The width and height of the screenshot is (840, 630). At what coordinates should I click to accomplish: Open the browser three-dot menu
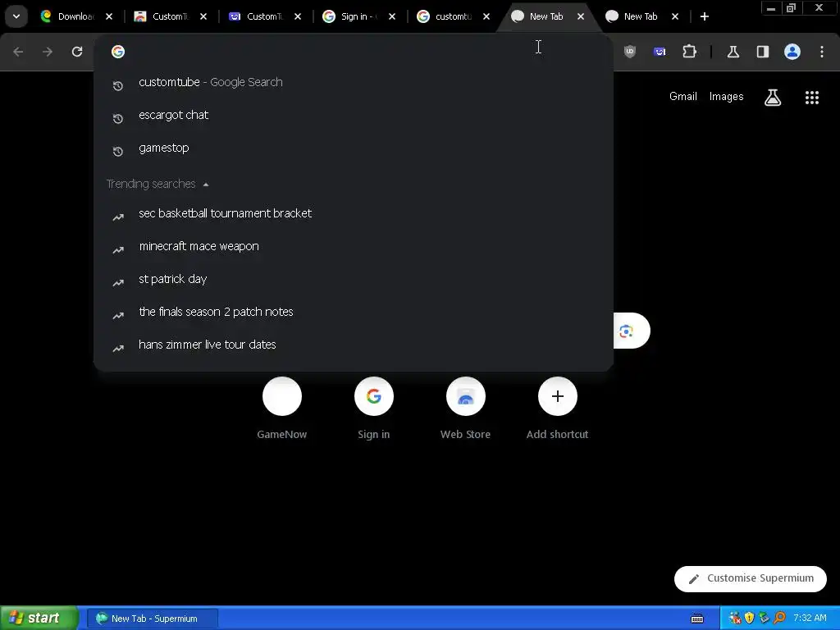point(822,52)
